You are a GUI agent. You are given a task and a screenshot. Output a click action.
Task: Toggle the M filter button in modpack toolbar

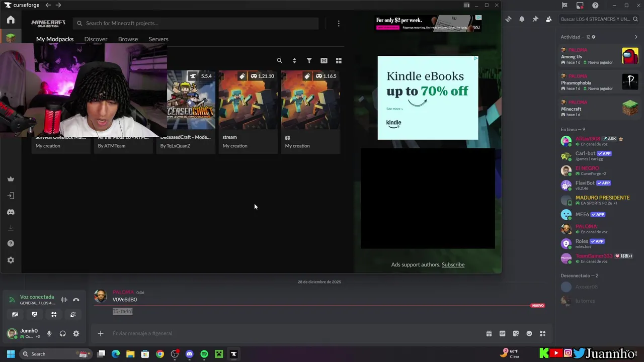pos(324,60)
